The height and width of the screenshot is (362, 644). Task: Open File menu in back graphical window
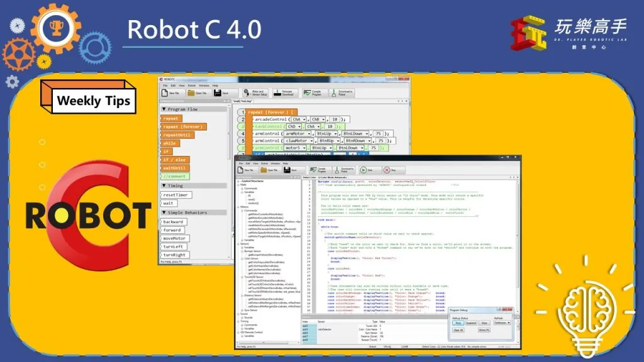coord(165,85)
